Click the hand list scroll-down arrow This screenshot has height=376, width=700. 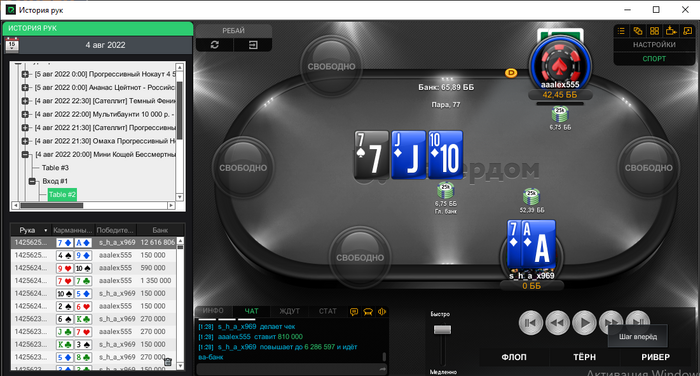click(180, 366)
